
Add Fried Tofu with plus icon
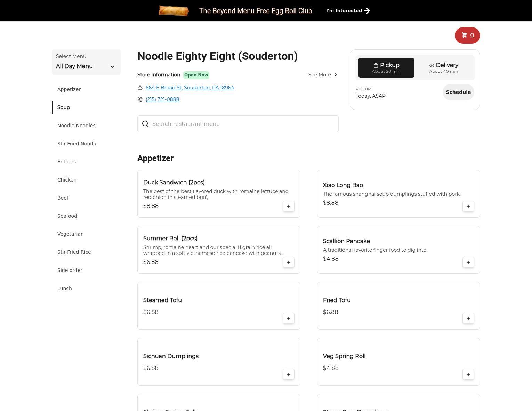[x=468, y=319]
